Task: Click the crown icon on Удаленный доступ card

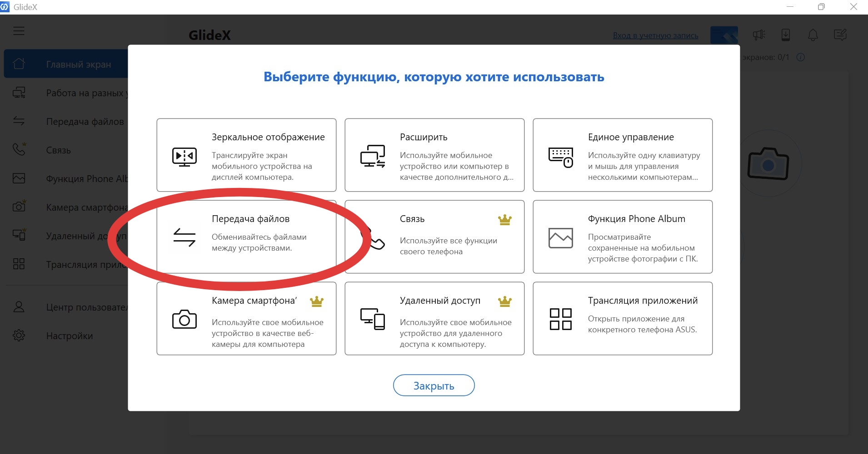Action: point(505,301)
